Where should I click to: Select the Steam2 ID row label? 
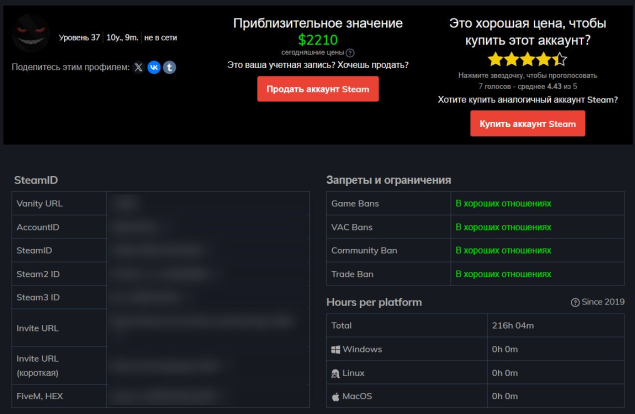(38, 274)
